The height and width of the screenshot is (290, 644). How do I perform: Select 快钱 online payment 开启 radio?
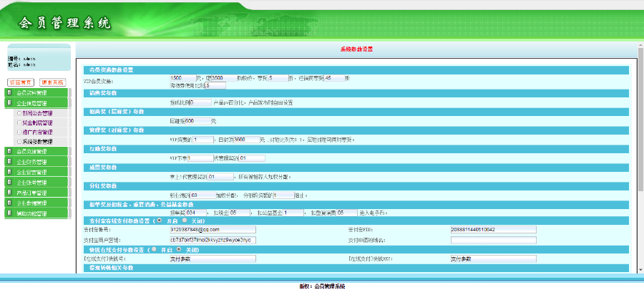(154, 249)
